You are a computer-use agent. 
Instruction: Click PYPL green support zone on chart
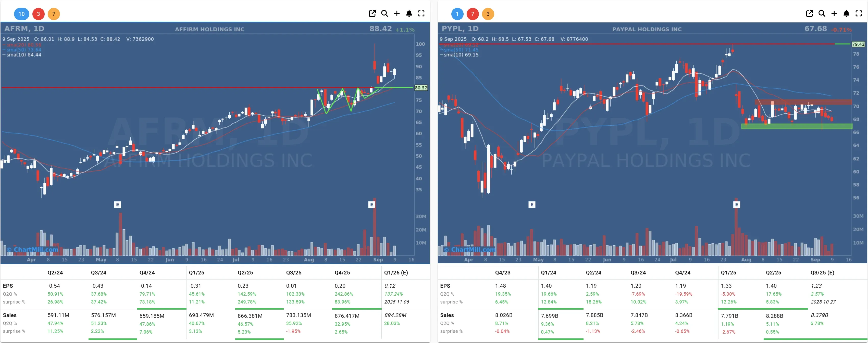tap(797, 126)
